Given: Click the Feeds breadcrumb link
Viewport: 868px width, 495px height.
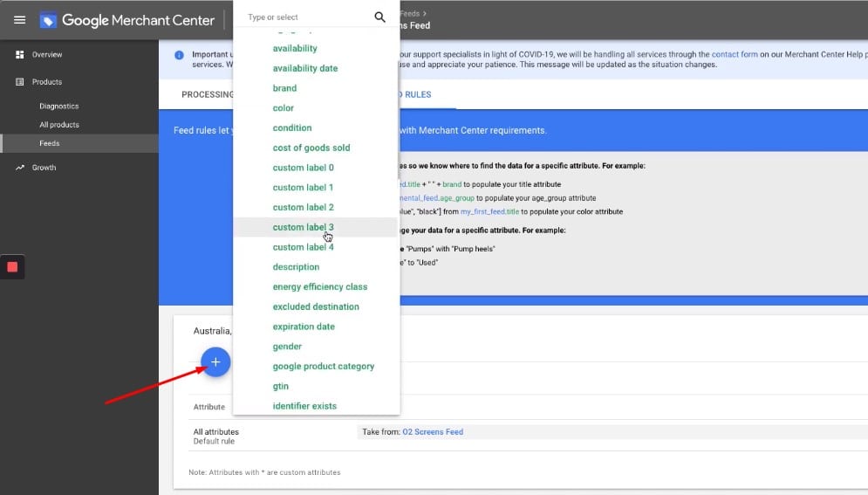Looking at the screenshot, I should pyautogui.click(x=410, y=13).
